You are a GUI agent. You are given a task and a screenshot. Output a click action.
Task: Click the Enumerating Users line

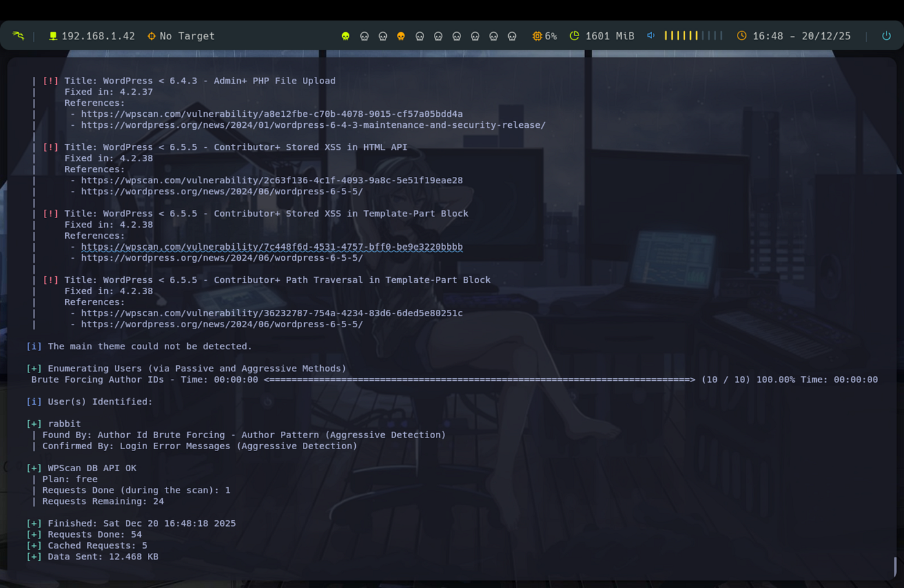(x=186, y=369)
